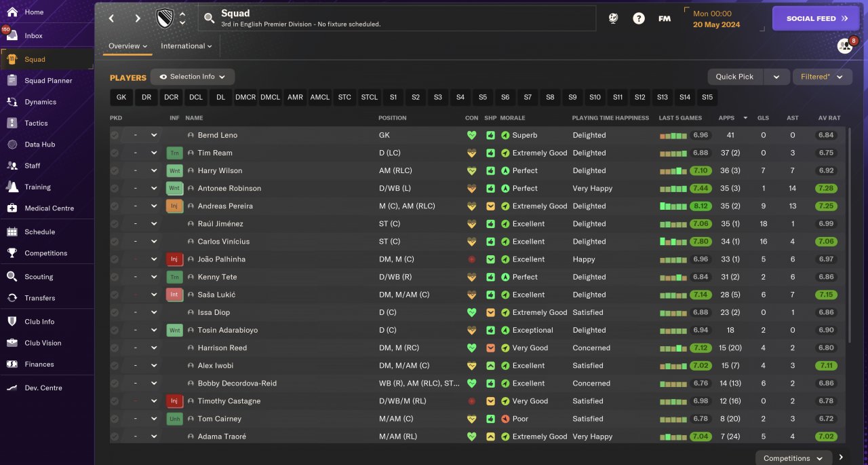
Task: Click Andreas Pereira's last 5 games form bar
Action: click(x=673, y=206)
